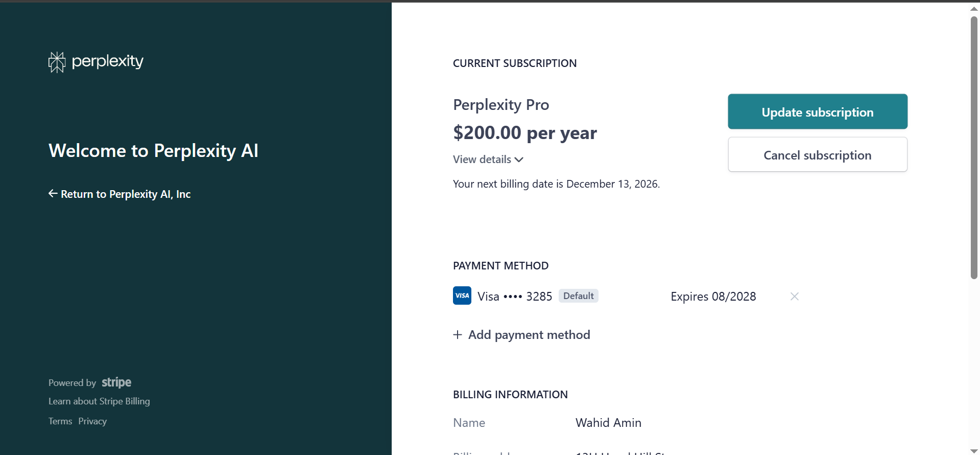Click the back arrow beside Return link
This screenshot has width=980, height=455.
coord(53,194)
